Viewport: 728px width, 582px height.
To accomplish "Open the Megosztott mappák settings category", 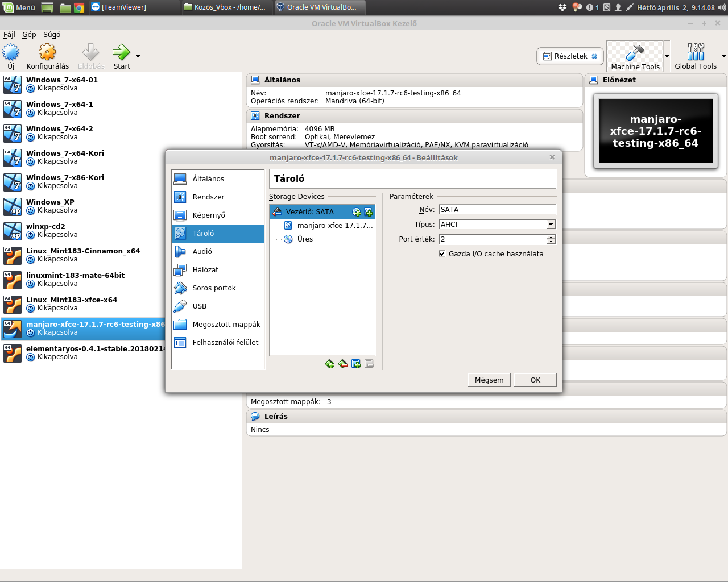I will [x=218, y=325].
